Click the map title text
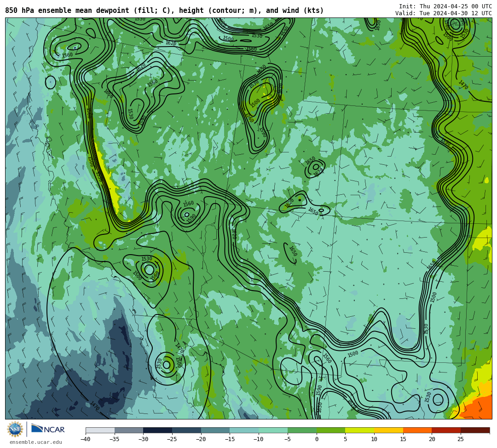497x448 pixels. (164, 11)
